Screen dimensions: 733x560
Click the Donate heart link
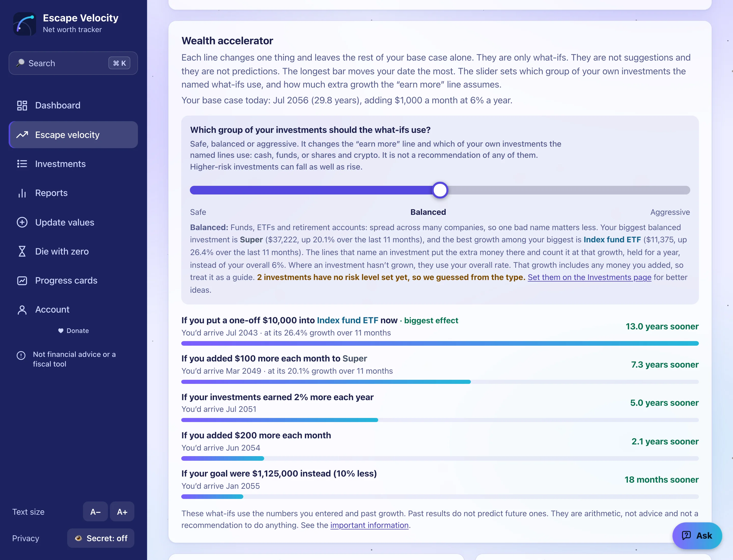[x=73, y=331]
